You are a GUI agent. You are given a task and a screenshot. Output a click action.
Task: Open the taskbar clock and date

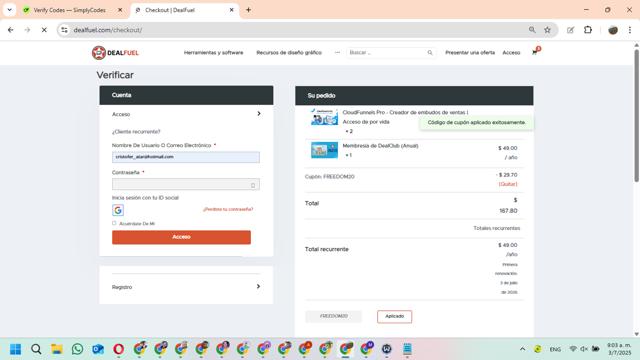tap(619, 349)
